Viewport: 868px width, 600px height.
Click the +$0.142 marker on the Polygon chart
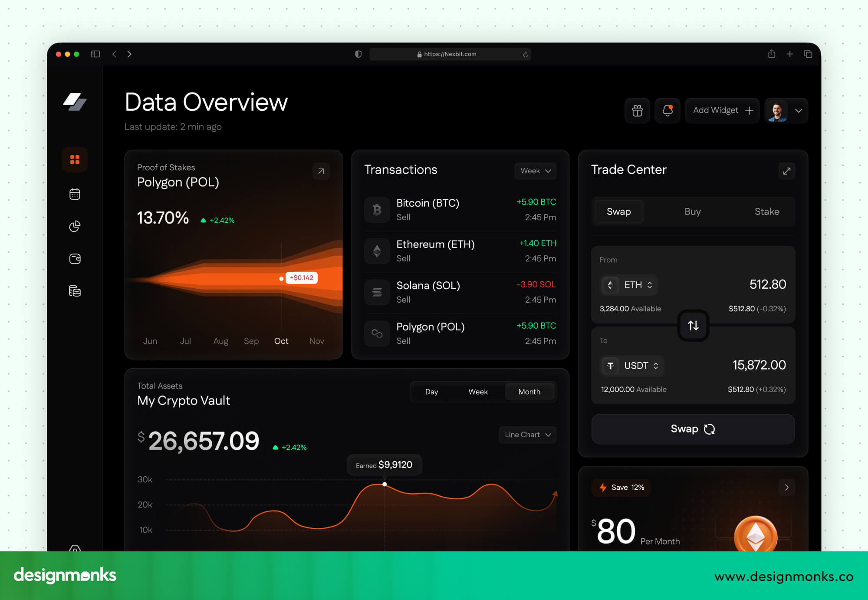(301, 277)
